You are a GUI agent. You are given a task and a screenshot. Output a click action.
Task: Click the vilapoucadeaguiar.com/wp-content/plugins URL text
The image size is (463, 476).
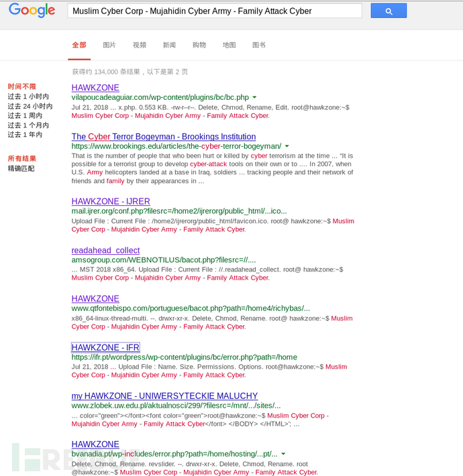[160, 97]
